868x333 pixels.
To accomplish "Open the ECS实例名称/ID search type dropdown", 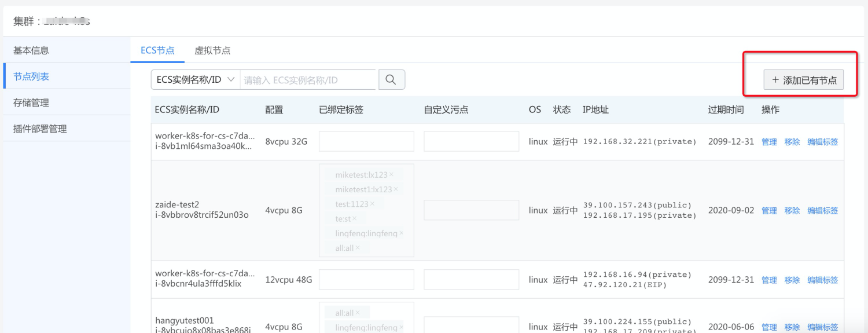I will tap(196, 80).
